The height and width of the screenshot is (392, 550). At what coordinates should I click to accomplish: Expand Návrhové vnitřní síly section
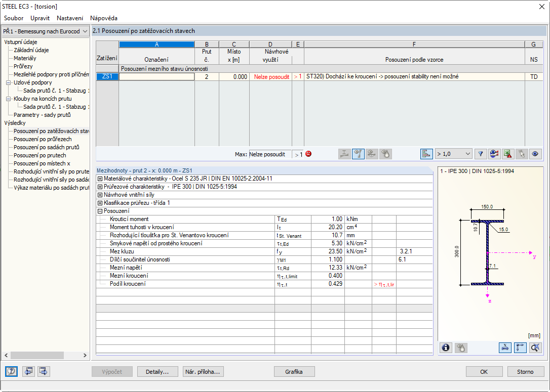(x=100, y=195)
